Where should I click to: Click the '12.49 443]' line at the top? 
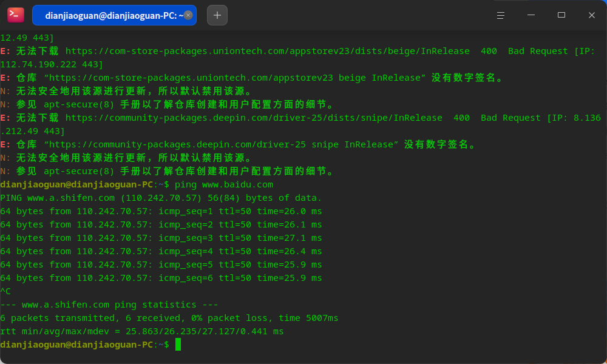(x=27, y=38)
